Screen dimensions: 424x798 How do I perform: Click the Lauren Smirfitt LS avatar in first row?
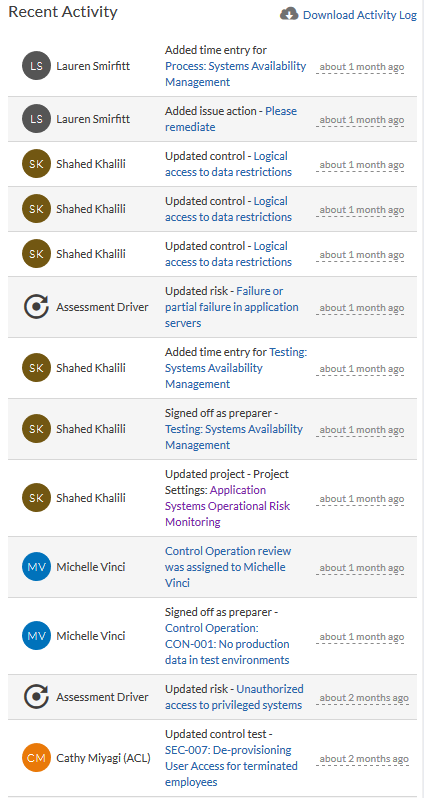tap(37, 66)
